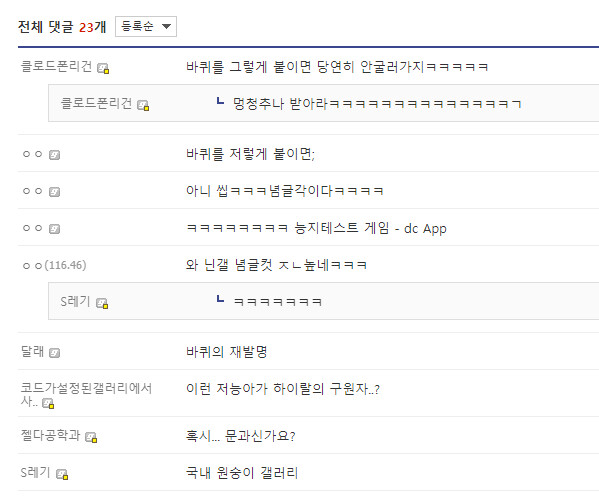The width and height of the screenshot is (599, 496).
Task: Click gallog icon beside S레기 in the ㅋㅋㅋ reply
Action: [x=102, y=303]
